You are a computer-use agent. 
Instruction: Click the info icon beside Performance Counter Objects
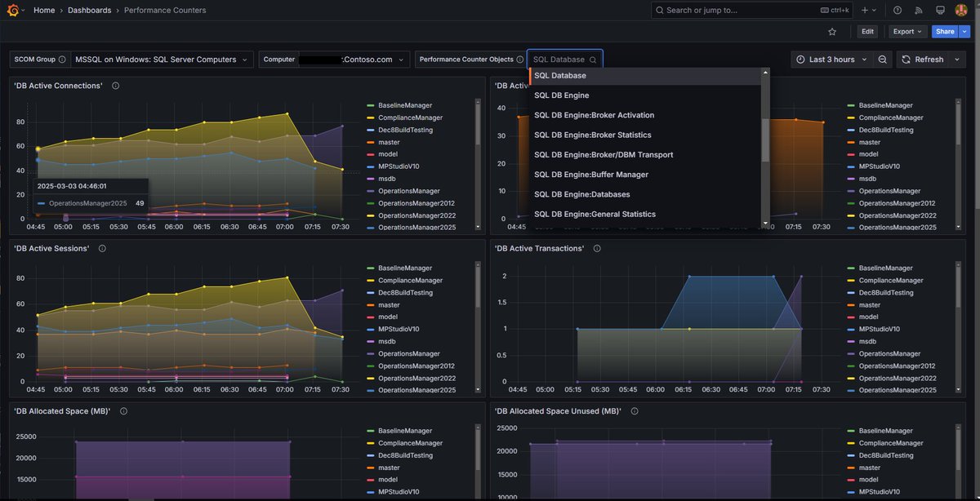[519, 60]
